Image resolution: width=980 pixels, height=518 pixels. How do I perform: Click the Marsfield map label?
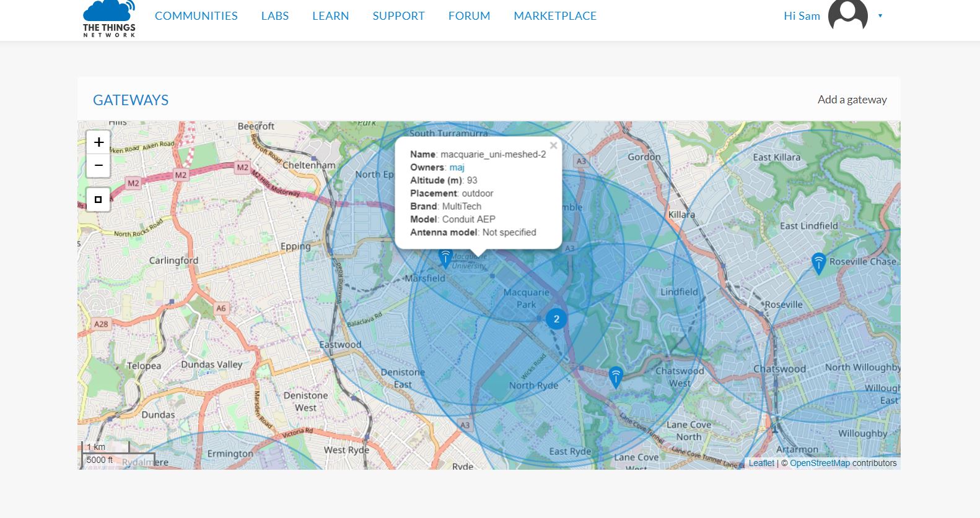(425, 278)
